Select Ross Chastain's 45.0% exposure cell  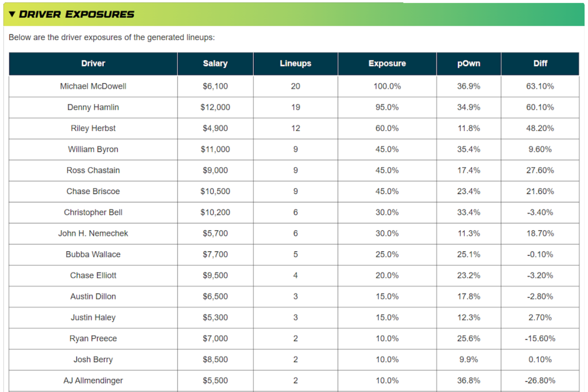click(387, 170)
